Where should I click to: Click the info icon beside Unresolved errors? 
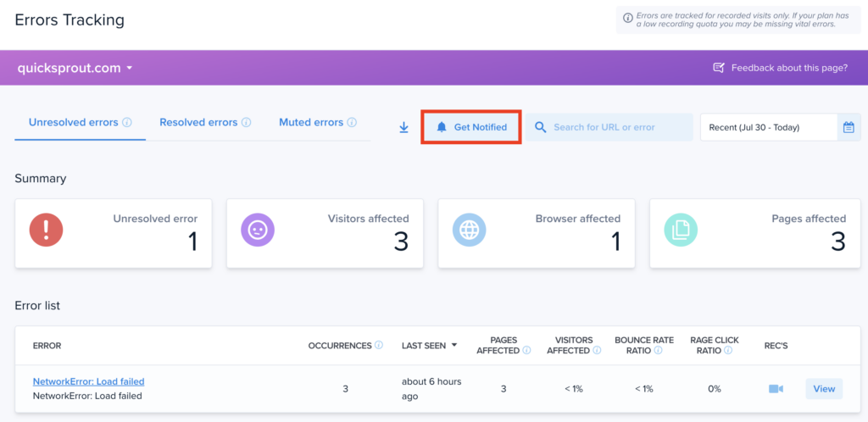127,122
